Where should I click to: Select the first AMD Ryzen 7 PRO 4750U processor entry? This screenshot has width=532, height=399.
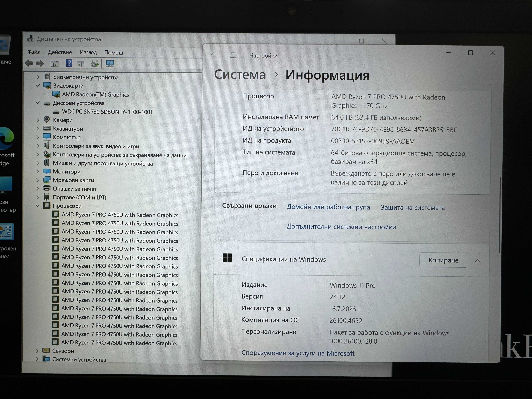point(120,215)
